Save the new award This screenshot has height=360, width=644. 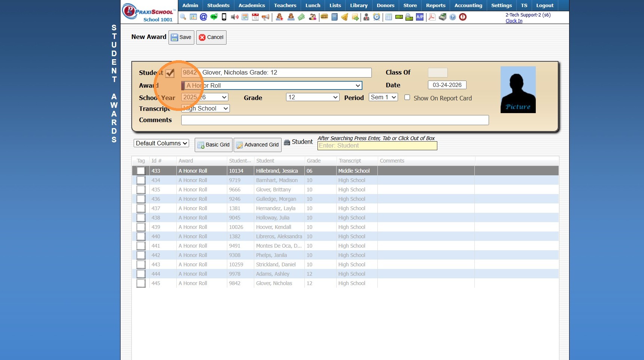point(181,37)
